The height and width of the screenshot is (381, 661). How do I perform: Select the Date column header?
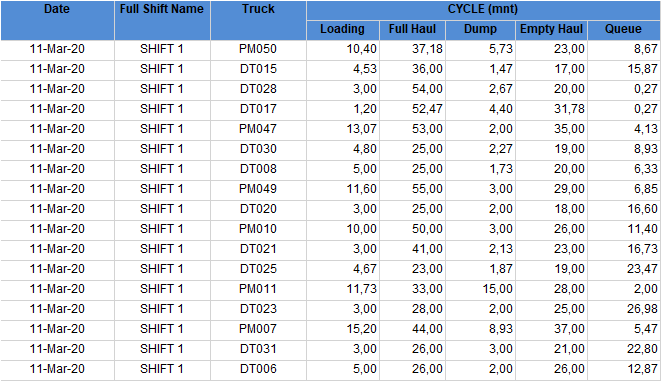click(x=57, y=20)
